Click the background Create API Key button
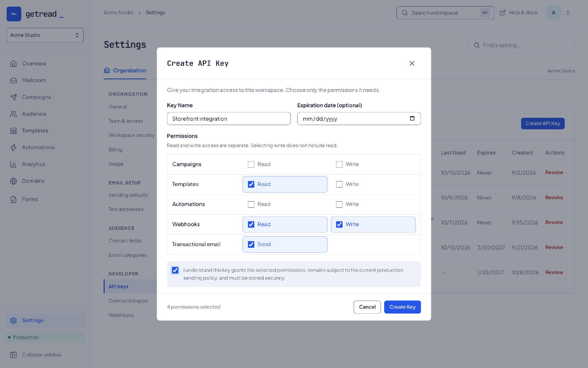This screenshot has width=588, height=368. 543,123
